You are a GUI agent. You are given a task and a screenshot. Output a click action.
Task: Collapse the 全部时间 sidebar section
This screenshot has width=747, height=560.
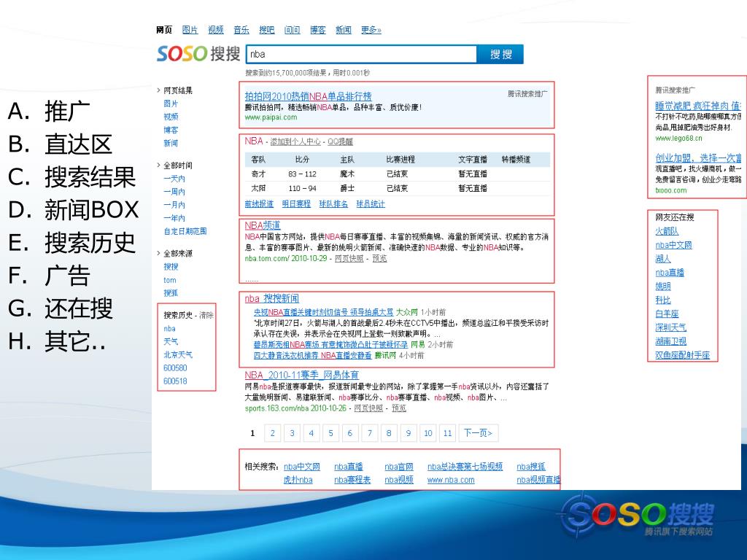(175, 166)
